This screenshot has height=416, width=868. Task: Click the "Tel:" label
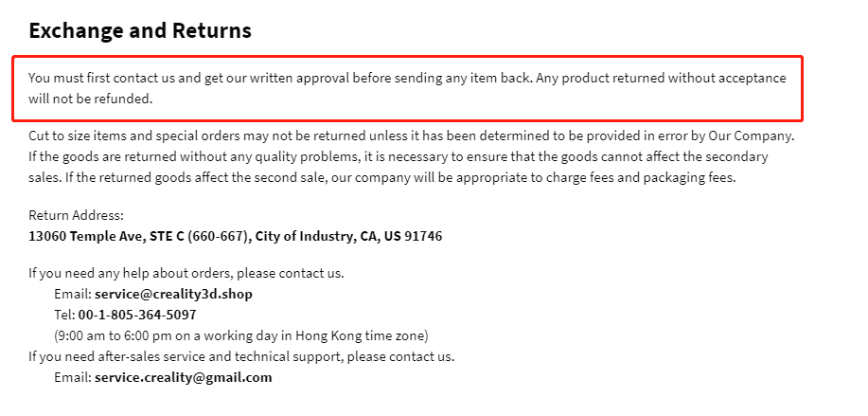[64, 315]
